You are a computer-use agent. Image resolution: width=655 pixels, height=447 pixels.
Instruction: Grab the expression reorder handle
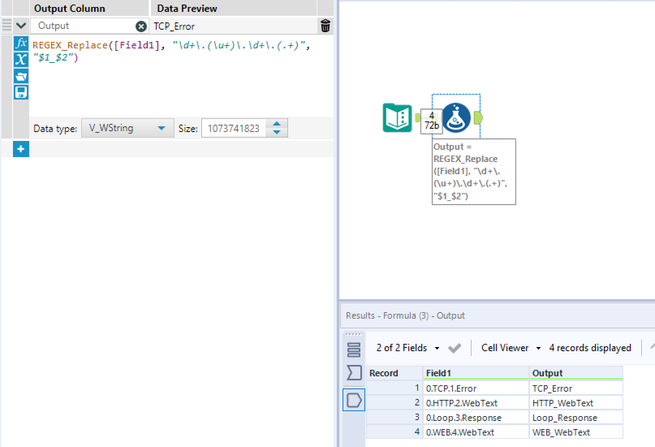click(7, 25)
